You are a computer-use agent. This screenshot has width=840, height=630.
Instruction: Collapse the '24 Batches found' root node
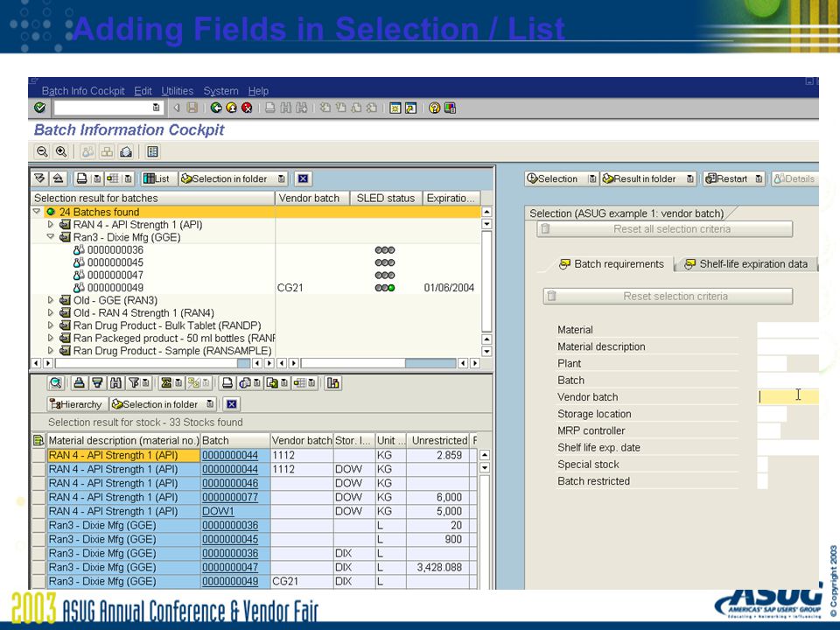tap(37, 212)
